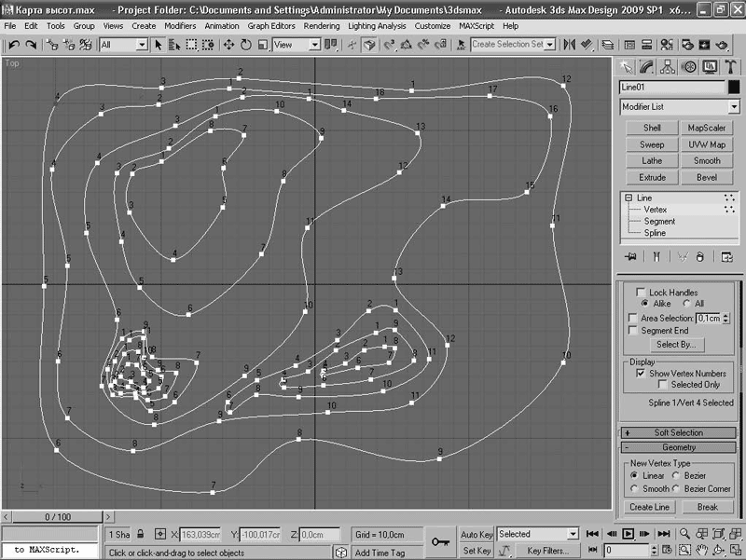Viewport: 746px width, 560px height.
Task: Click the Zoom magnifier viewport tool
Action: [684, 534]
